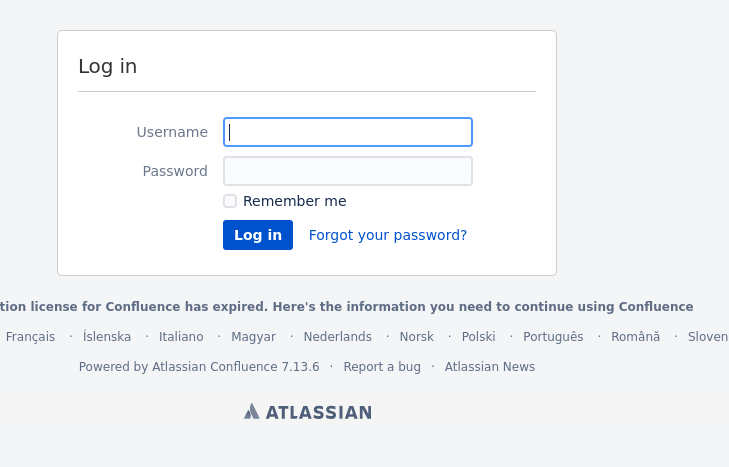Click the Atlassian logo in the footer
This screenshot has height=467, width=729.
coord(308,412)
